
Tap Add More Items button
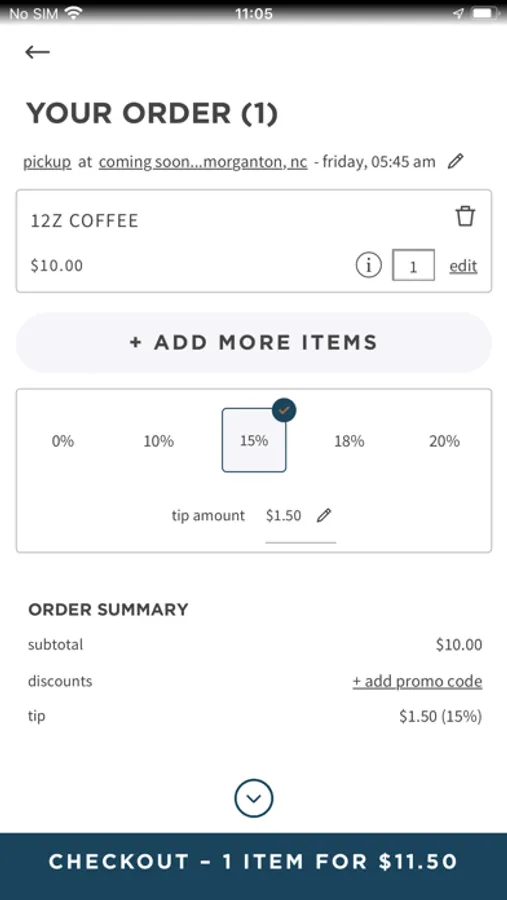click(254, 343)
